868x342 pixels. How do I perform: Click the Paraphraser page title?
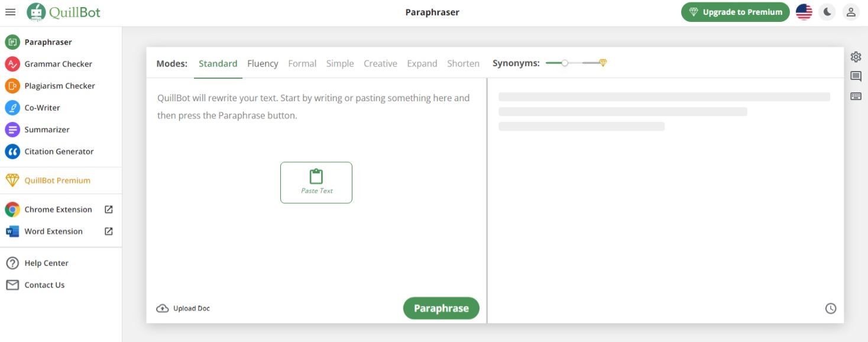point(432,12)
